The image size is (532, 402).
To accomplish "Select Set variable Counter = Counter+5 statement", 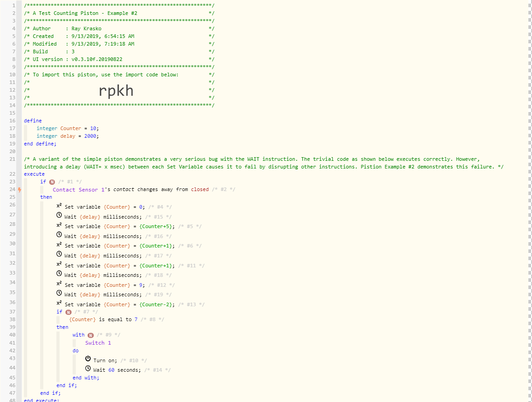I will [x=120, y=227].
